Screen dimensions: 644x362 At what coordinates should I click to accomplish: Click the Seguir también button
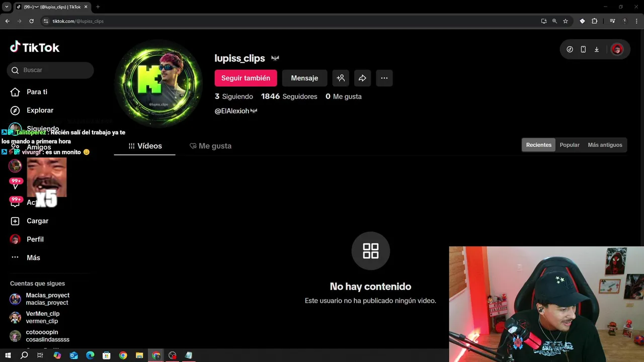pos(246,78)
